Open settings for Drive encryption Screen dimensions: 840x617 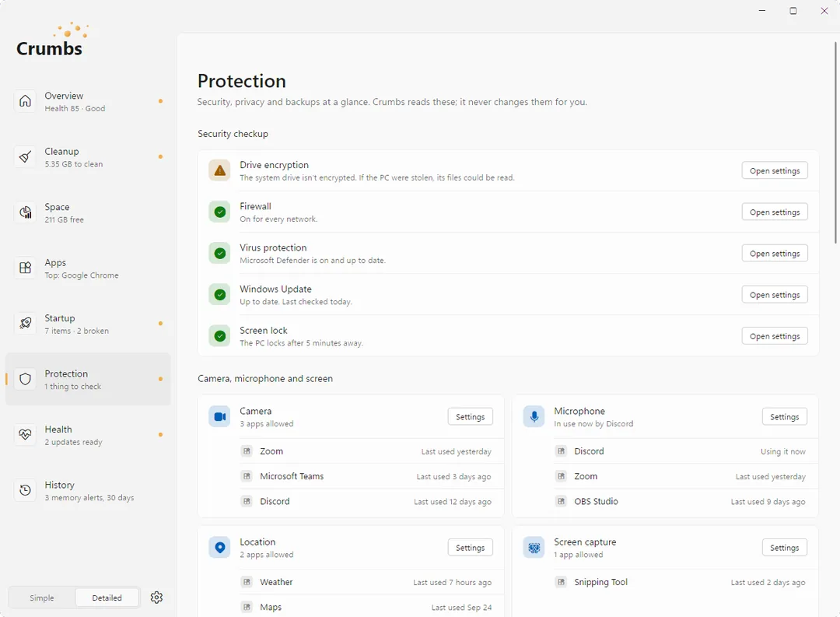coord(775,170)
